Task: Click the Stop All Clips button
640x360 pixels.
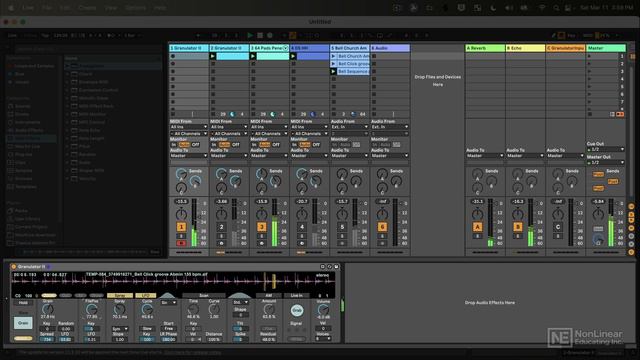Action: click(x=589, y=114)
